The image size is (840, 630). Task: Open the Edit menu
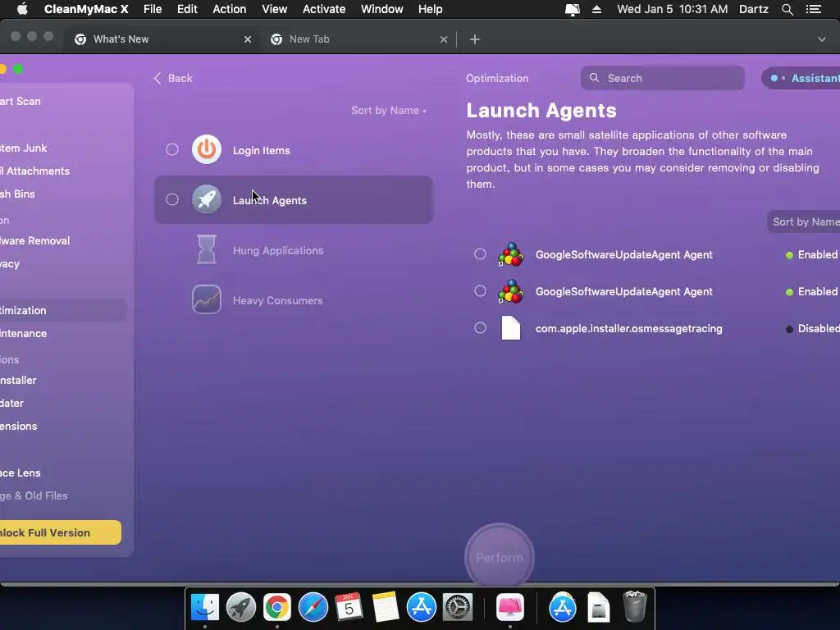tap(187, 9)
